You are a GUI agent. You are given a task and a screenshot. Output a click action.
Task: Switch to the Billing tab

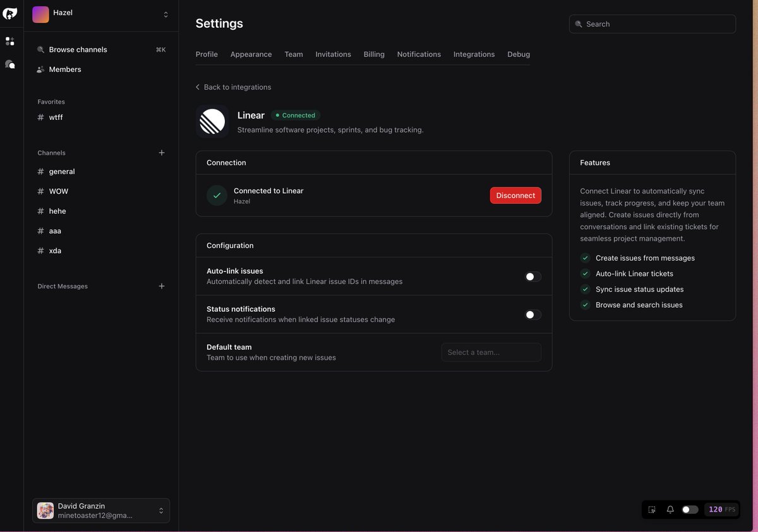coord(374,54)
